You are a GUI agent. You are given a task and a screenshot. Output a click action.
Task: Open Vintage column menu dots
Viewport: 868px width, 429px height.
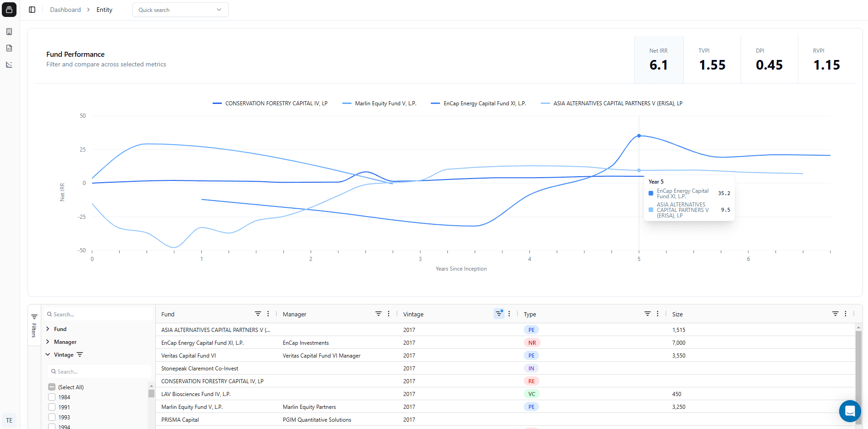click(x=509, y=314)
